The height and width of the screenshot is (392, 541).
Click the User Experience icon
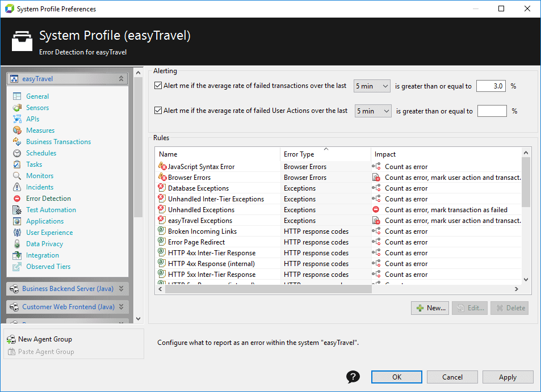click(x=17, y=233)
